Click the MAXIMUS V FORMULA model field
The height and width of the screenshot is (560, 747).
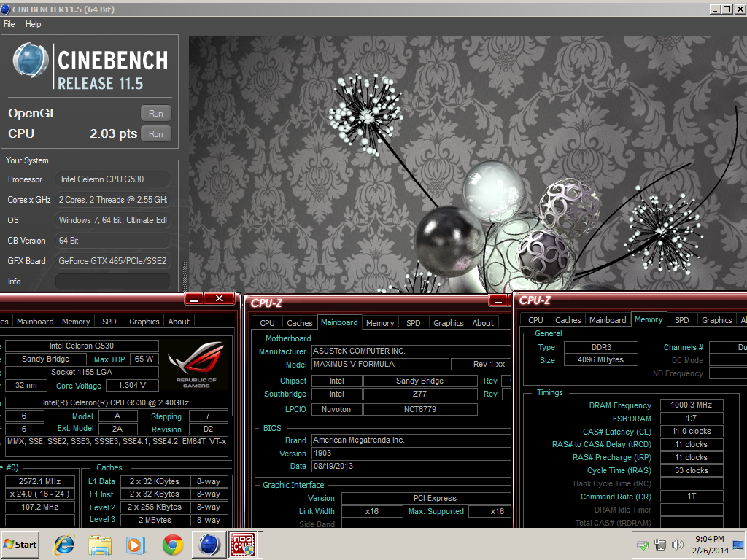click(x=381, y=365)
